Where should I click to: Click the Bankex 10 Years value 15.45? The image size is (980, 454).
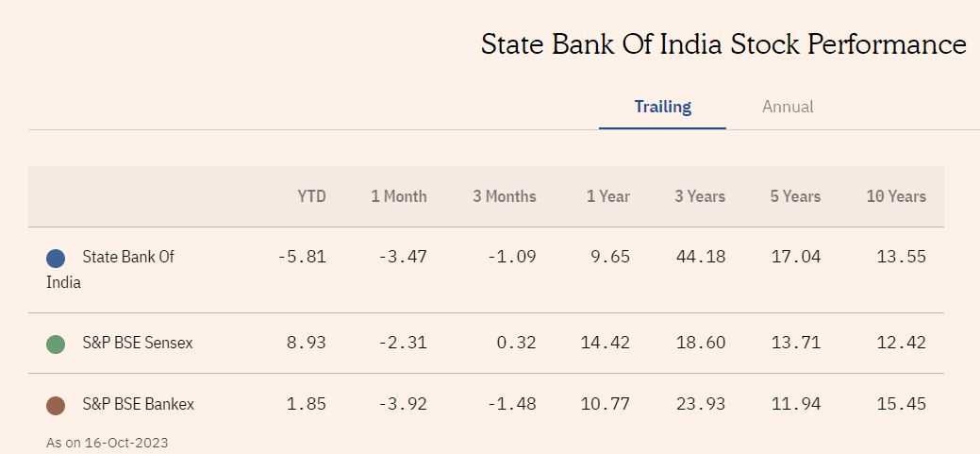(902, 405)
